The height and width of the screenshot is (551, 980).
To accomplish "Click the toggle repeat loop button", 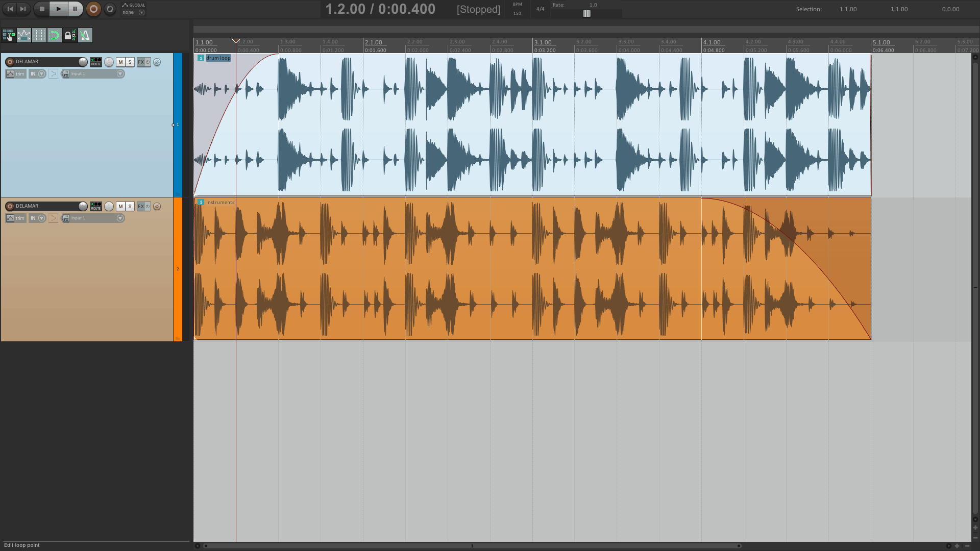I will coord(110,9).
